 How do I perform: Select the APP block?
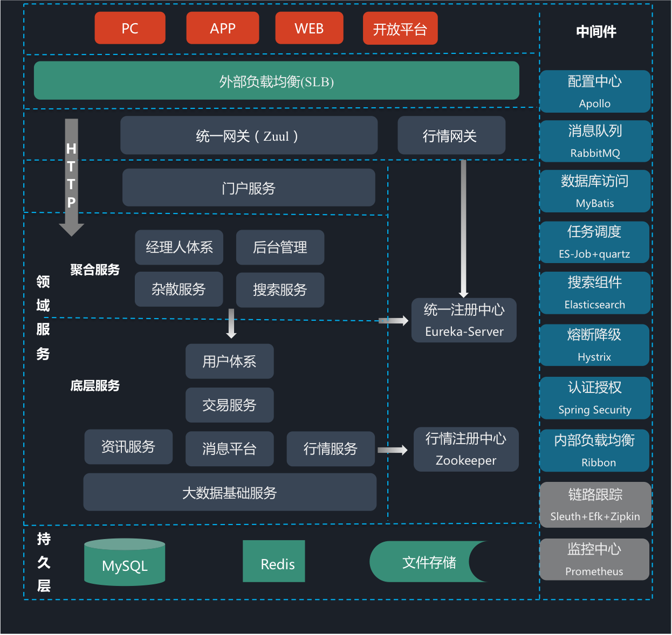click(222, 28)
